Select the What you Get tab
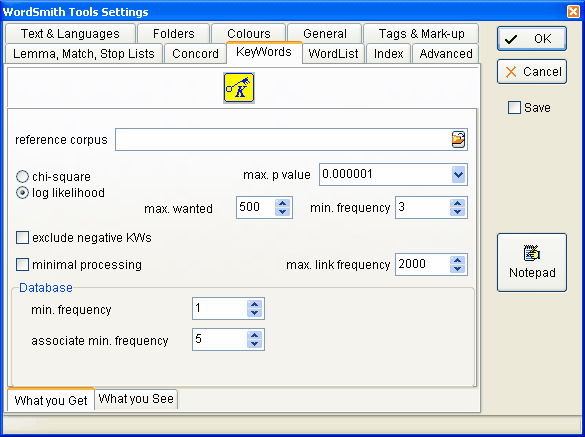The height and width of the screenshot is (437, 585). tap(51, 400)
